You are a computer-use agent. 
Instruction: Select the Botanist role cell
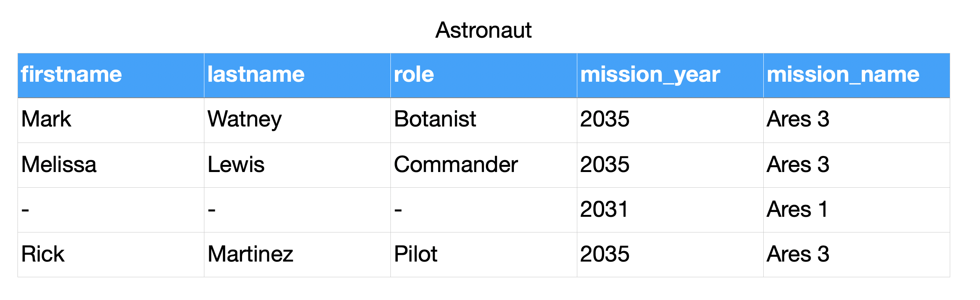(x=435, y=119)
